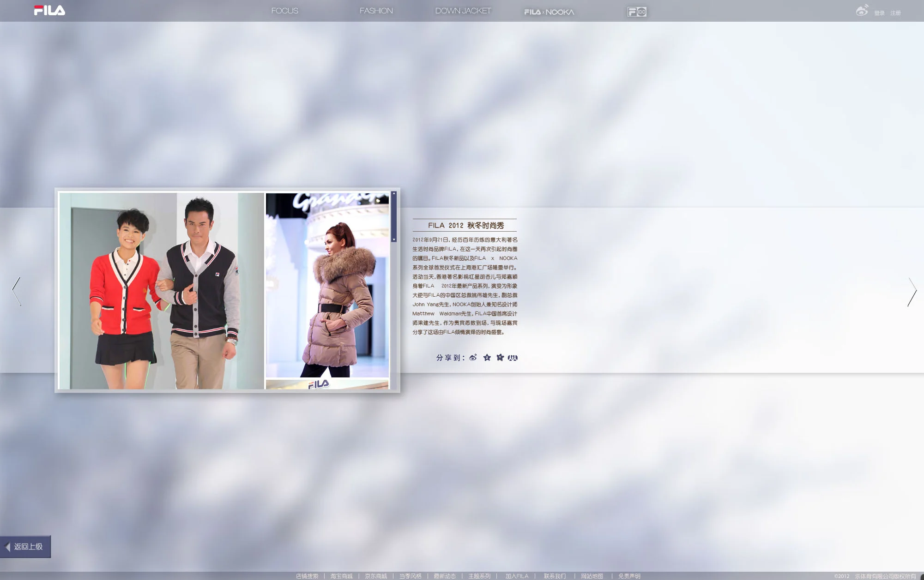Image resolution: width=924 pixels, height=580 pixels.
Task: Open 最新动态 footer link
Action: tap(444, 576)
